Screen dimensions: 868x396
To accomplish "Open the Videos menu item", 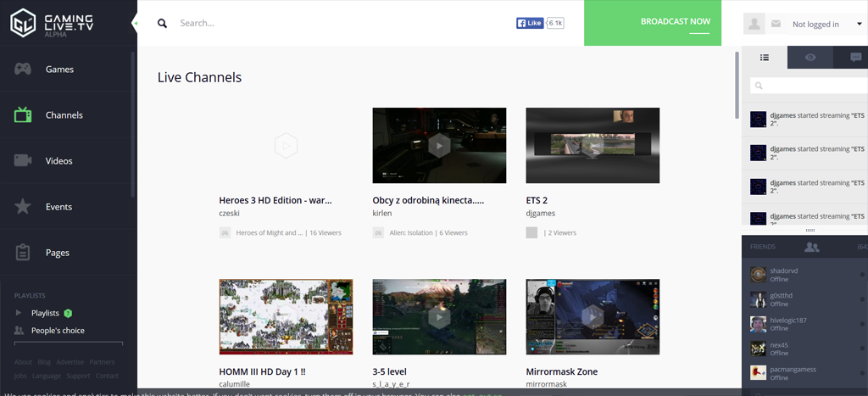I will click(x=59, y=161).
